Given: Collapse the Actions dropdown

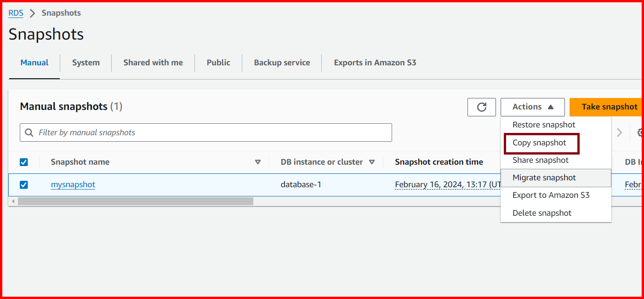Looking at the screenshot, I should pos(532,107).
